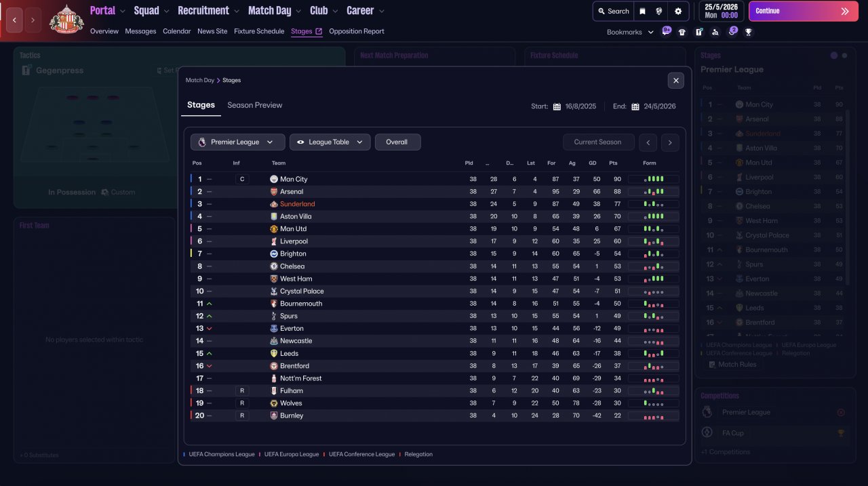Go to previous season with left chevron
This screenshot has height=486, width=868.
pos(648,142)
